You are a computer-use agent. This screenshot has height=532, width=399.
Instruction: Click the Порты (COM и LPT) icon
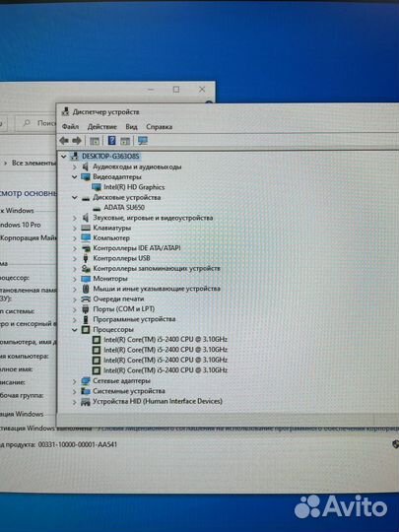[x=86, y=309]
